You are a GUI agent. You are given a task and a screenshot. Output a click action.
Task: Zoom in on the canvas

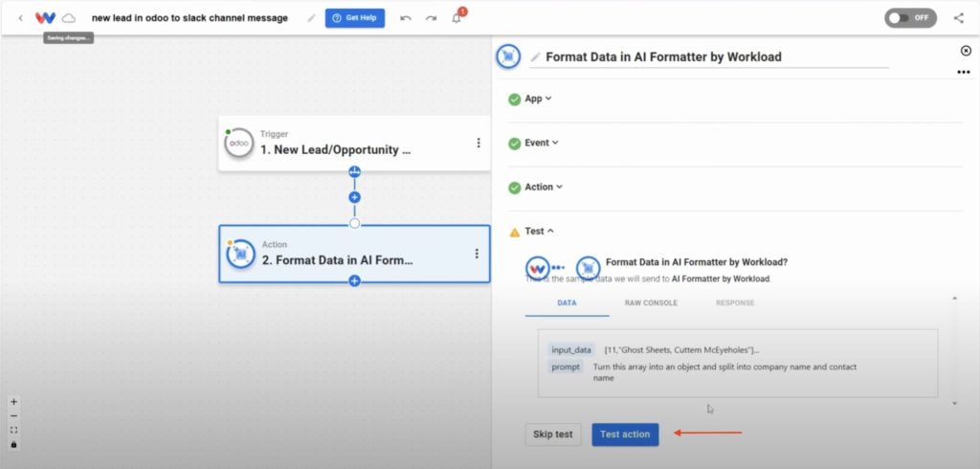(x=13, y=401)
